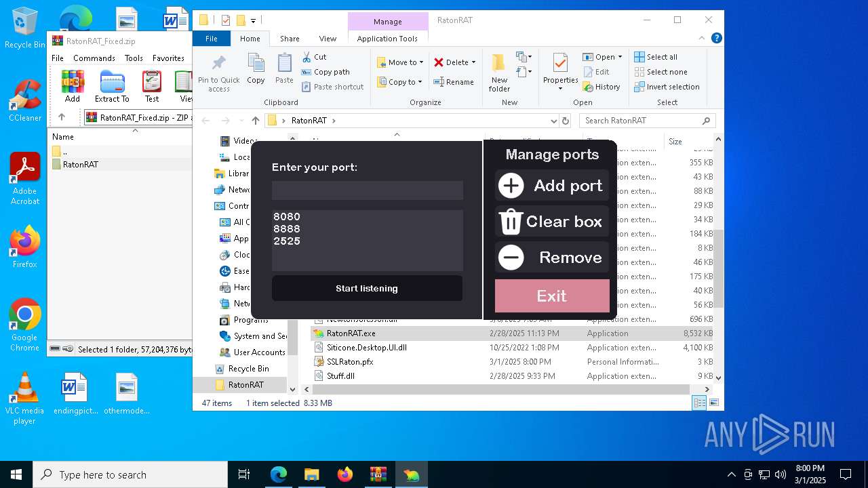Switch to large icons view button
The height and width of the screenshot is (488, 868).
click(713, 403)
